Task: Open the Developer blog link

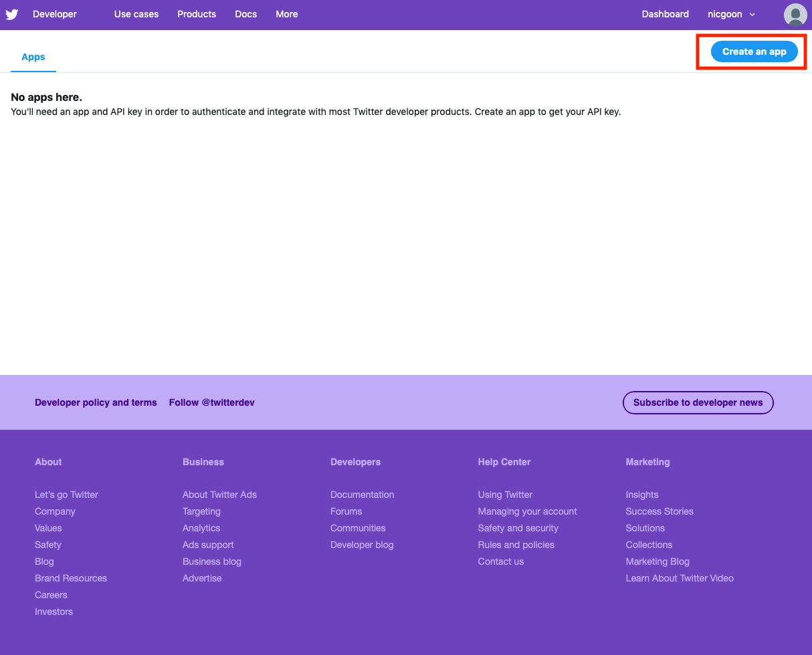Action: pyautogui.click(x=362, y=545)
